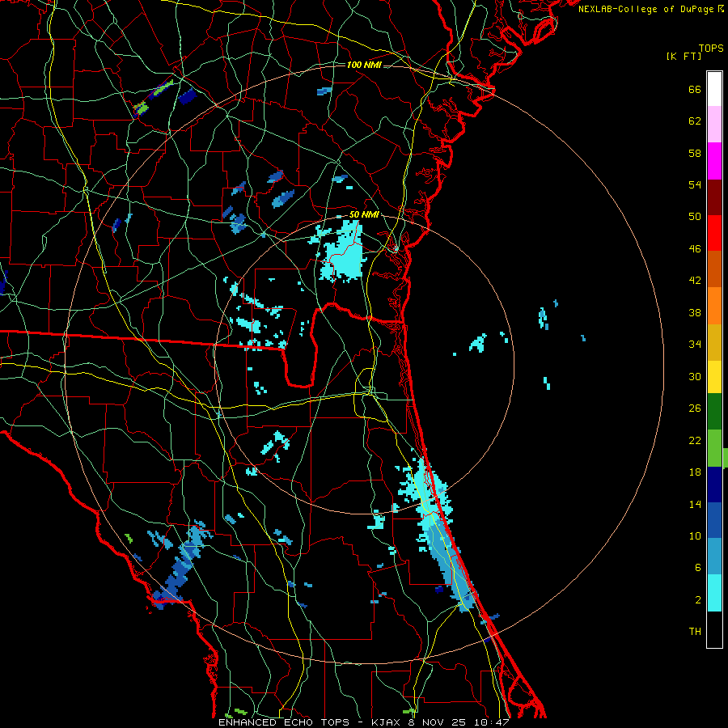Click the "42" legend value
This screenshot has height=728, width=728.
(x=695, y=281)
